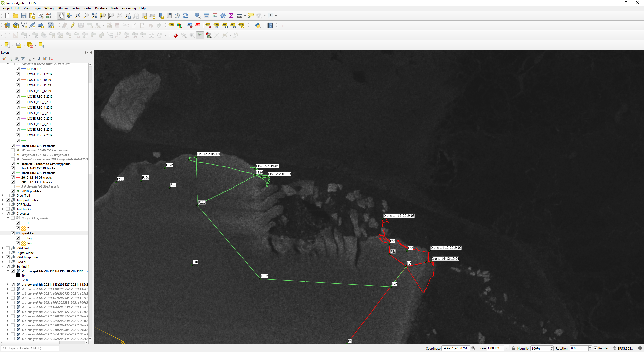Open the Data Source Manager icon

click(x=7, y=25)
